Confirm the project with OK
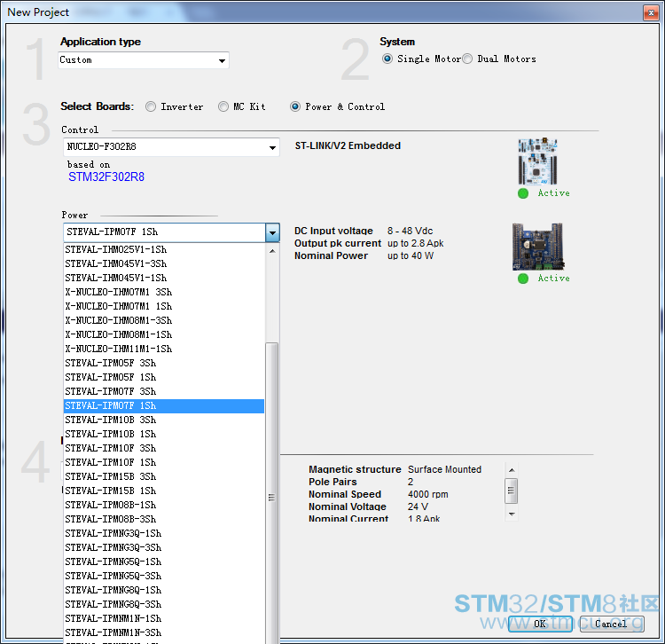The height and width of the screenshot is (644, 665). pyautogui.click(x=540, y=624)
